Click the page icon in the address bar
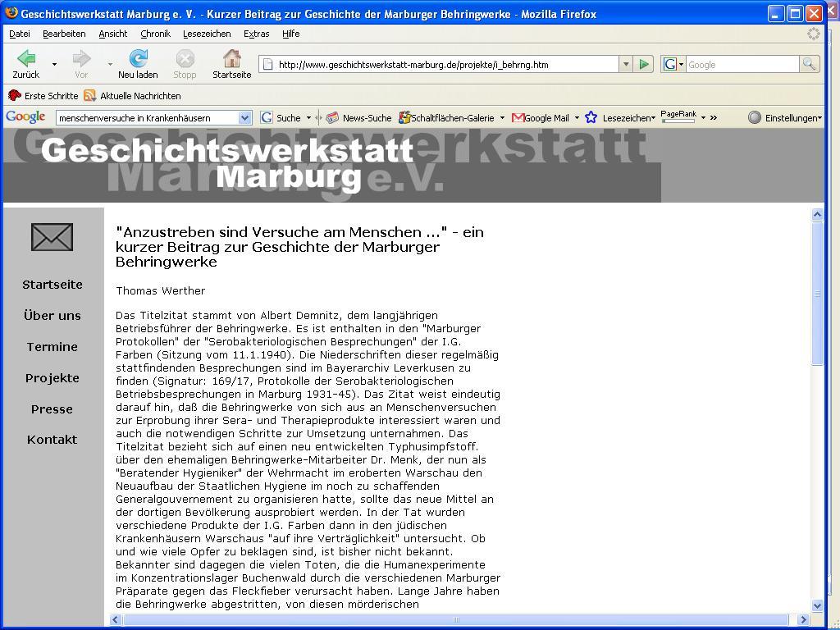This screenshot has width=840, height=630. (268, 65)
